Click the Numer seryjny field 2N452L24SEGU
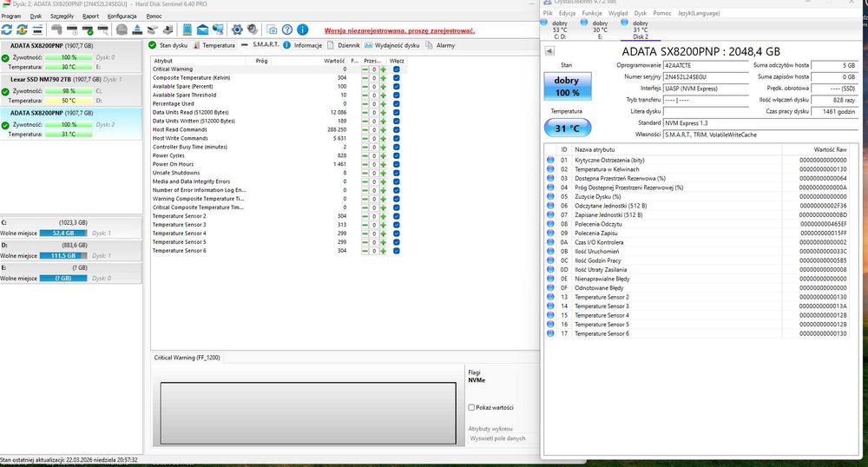Viewport: 868px width, 467px height. click(705, 77)
